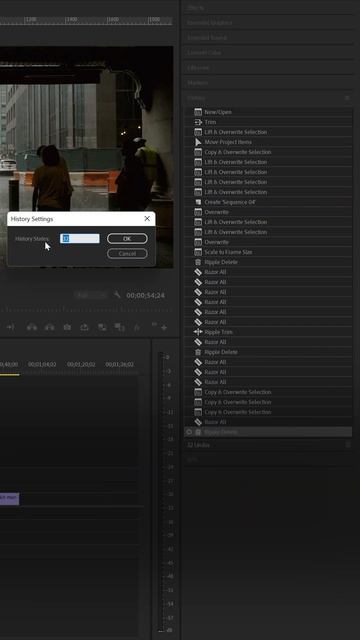The width and height of the screenshot is (360, 640).
Task: Close the History Settings dialog window
Action: (147, 219)
